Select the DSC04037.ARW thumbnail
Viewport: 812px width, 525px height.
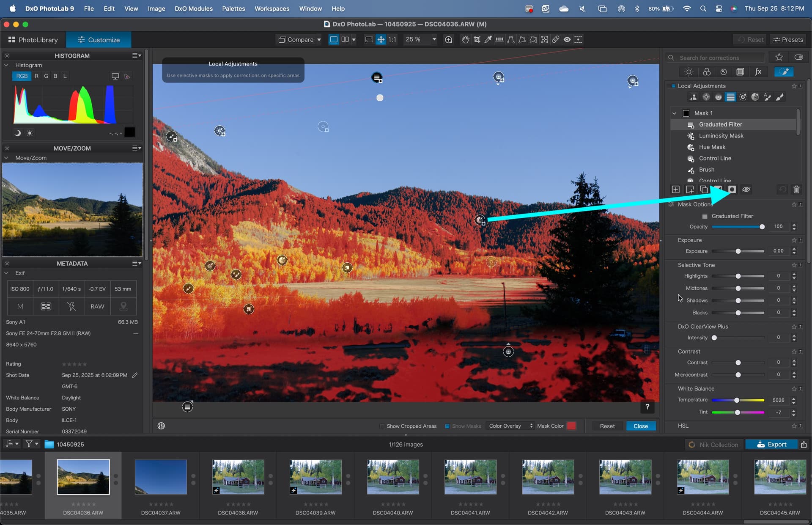pyautogui.click(x=161, y=477)
